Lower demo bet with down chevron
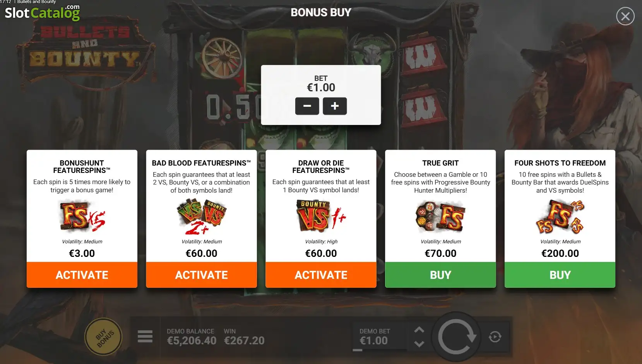 (x=419, y=343)
